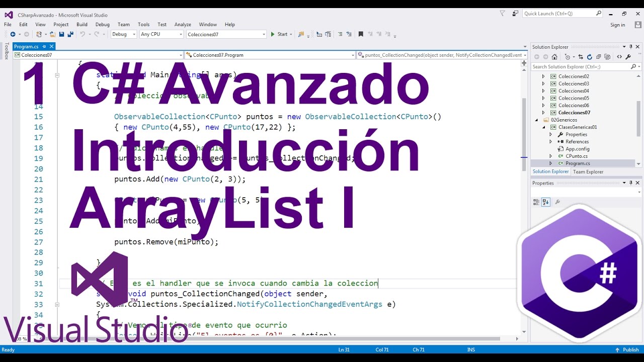This screenshot has width=644, height=362.
Task: Pin the Program.cs tab
Action: point(44,46)
